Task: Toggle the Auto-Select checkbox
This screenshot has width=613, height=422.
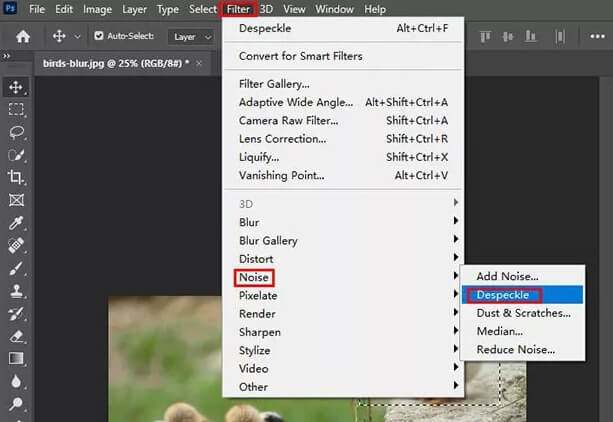Action: 99,36
